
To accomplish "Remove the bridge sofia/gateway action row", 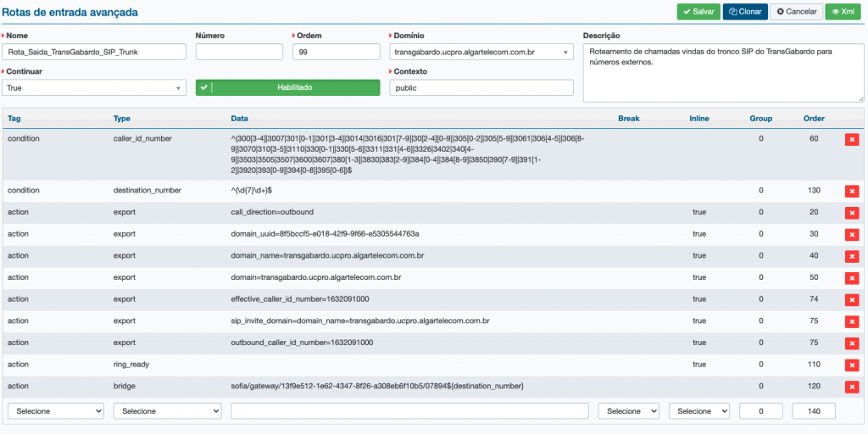I will click(851, 387).
